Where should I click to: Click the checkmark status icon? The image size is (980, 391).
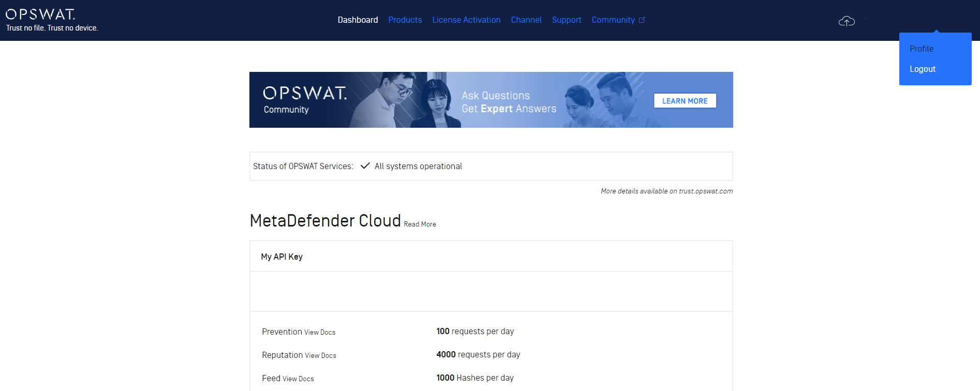tap(365, 166)
